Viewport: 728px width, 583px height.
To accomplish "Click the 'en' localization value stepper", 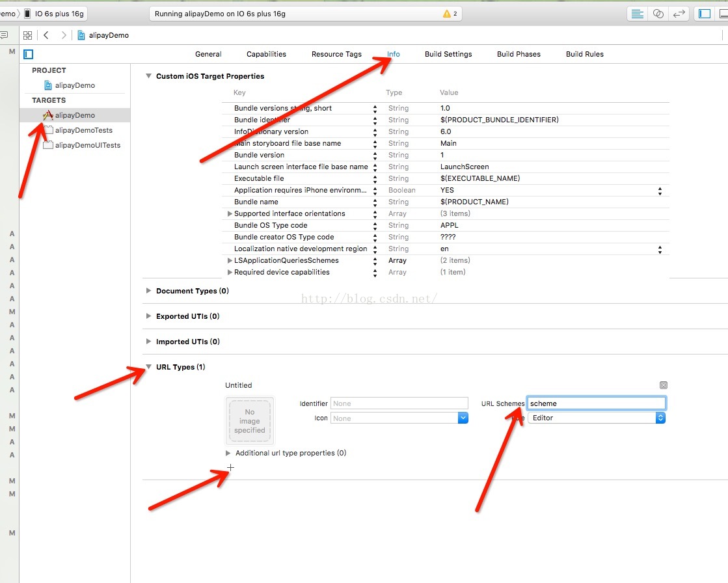I will 660,249.
